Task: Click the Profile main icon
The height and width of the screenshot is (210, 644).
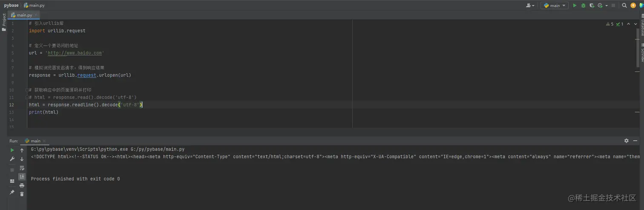Action: (x=600, y=6)
